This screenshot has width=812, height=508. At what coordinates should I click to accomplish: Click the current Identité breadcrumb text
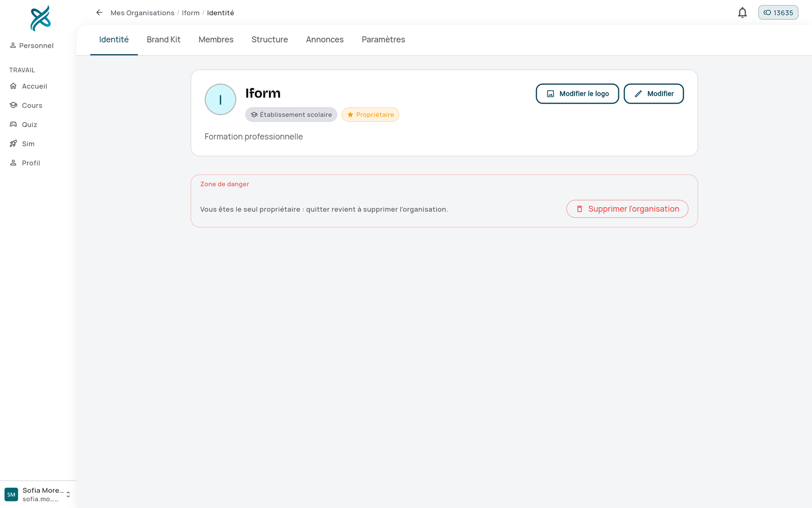[x=220, y=13]
